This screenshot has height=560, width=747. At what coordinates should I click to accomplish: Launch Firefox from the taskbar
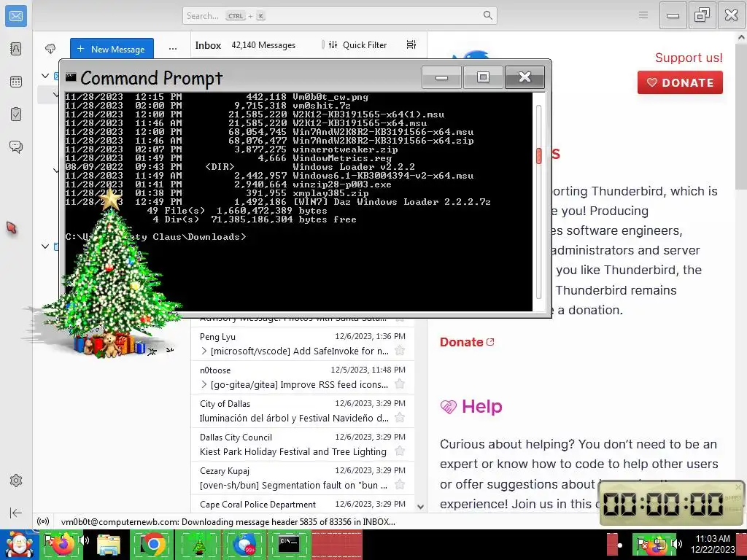click(63, 544)
